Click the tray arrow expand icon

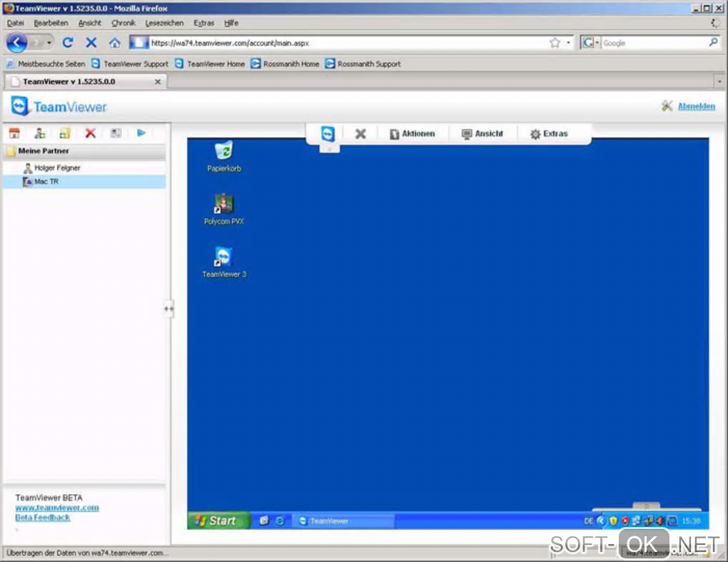601,521
